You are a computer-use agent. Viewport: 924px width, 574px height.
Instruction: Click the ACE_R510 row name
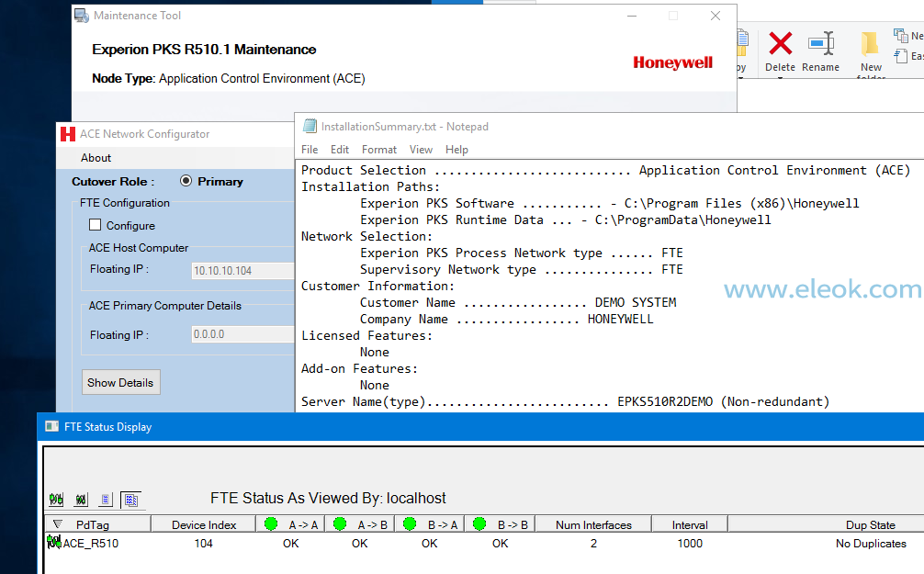(91, 544)
